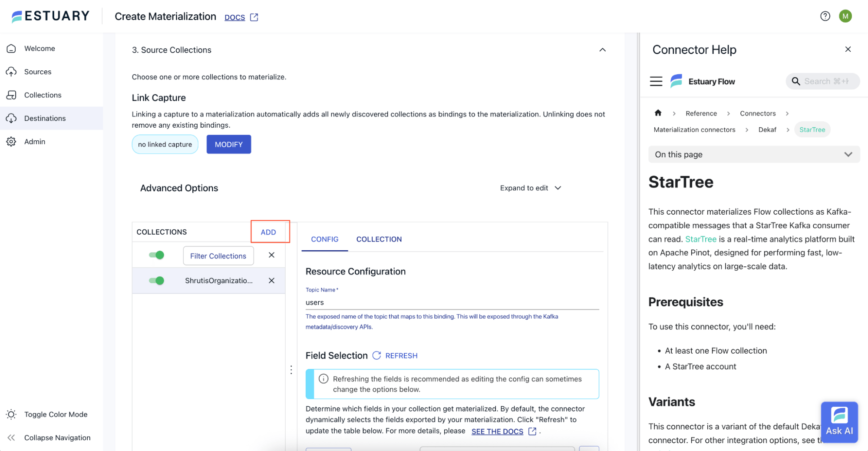Disable the ShrutisOrganizatio... collection toggle
Viewport: 868px width, 451px height.
pos(156,281)
